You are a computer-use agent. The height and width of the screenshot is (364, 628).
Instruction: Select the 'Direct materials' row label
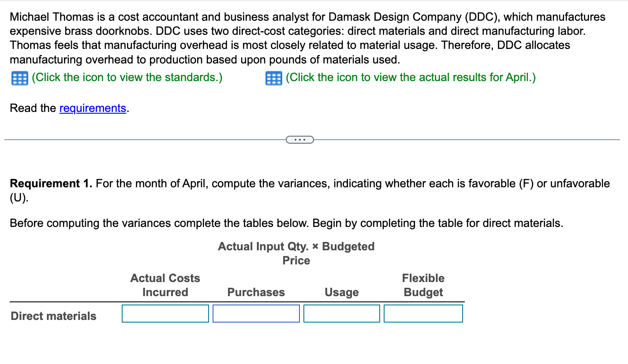53,316
